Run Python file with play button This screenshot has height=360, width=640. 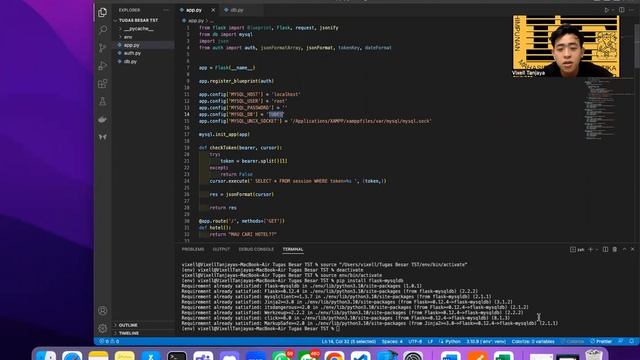[607, 10]
